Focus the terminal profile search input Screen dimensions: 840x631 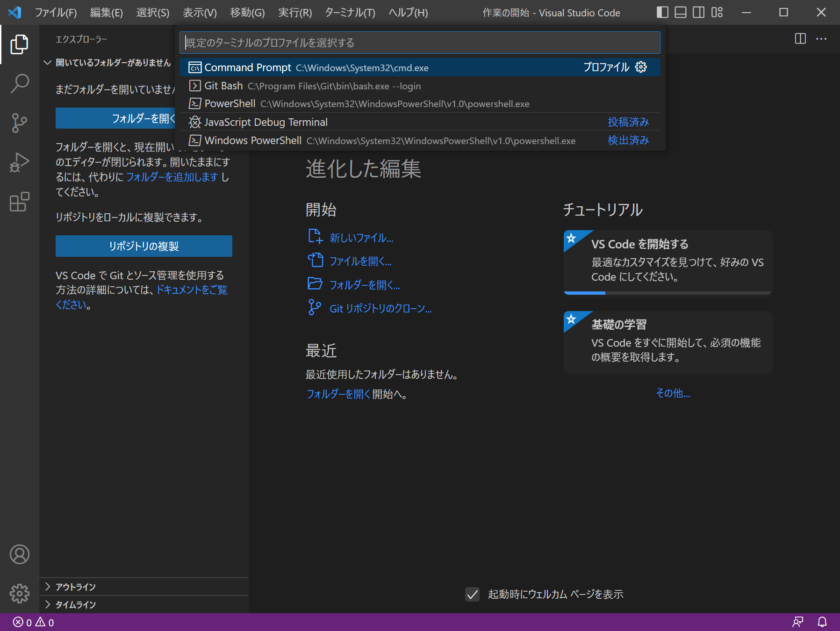click(420, 43)
